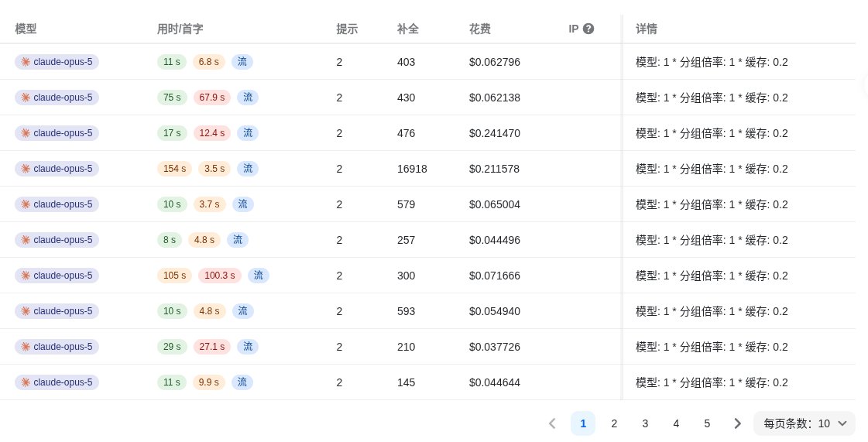Open the 每页条数 10 dropdown
The image size is (868, 442).
[x=805, y=423]
